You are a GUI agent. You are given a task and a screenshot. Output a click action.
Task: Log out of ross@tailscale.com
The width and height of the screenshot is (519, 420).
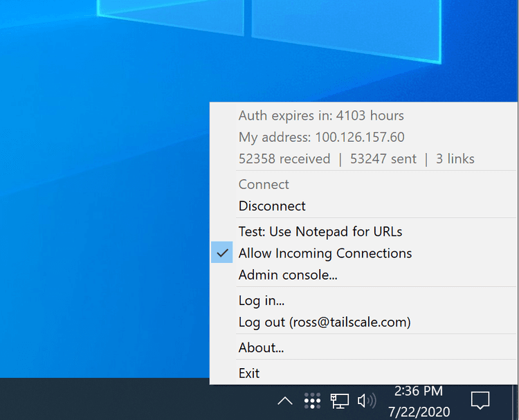tap(324, 322)
